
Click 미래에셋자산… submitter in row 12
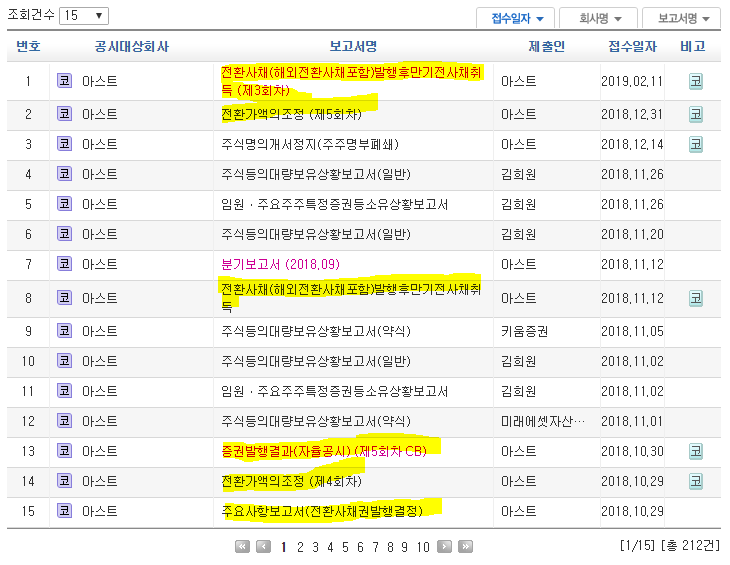coord(543,421)
